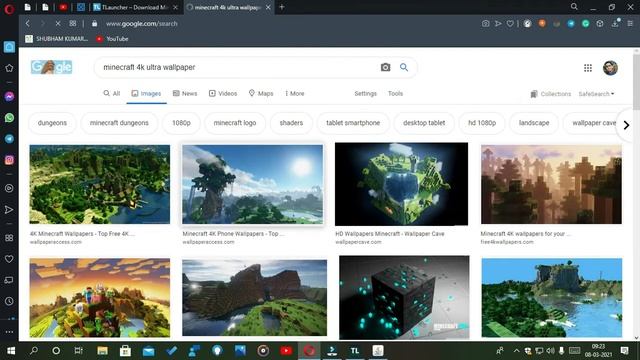Viewport: 640px width, 360px height.
Task: Open Minecraft 4K Phone Wallpapers thumbnail
Action: pos(253,184)
